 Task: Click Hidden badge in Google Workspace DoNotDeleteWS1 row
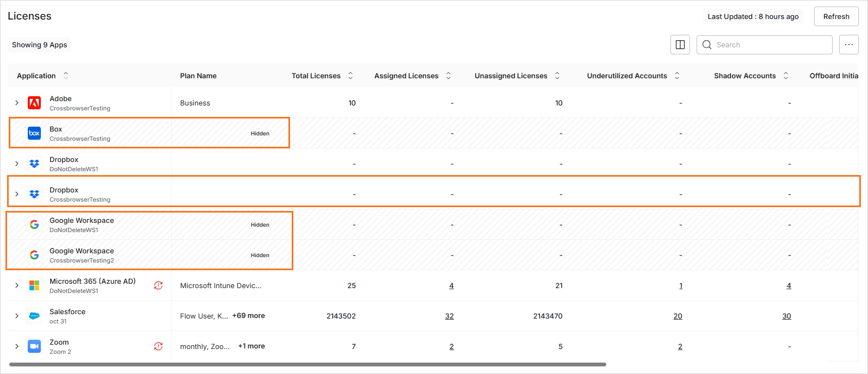[260, 225]
